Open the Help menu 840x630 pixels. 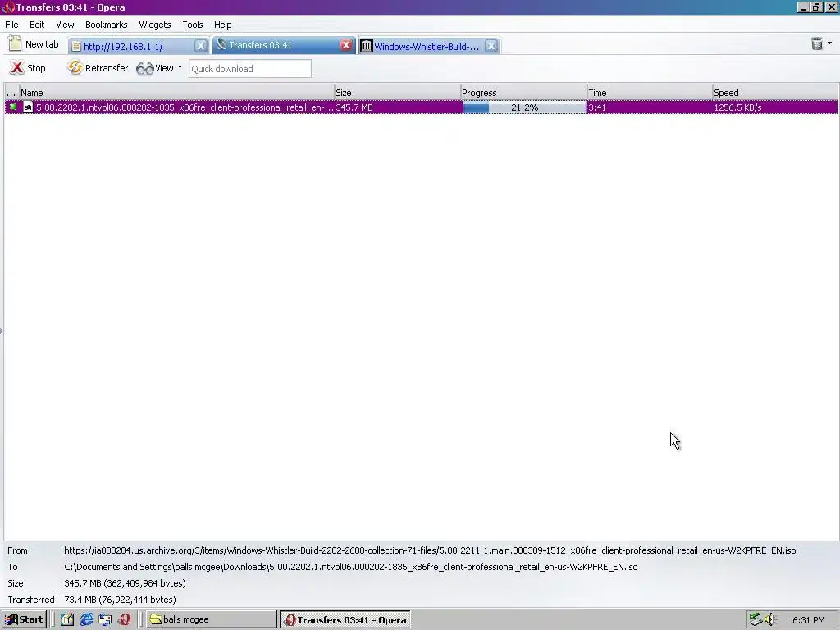point(223,25)
